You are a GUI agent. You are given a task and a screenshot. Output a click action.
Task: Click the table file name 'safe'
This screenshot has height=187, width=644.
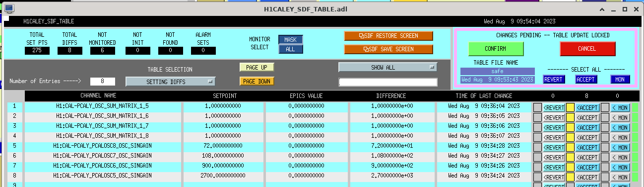point(498,71)
